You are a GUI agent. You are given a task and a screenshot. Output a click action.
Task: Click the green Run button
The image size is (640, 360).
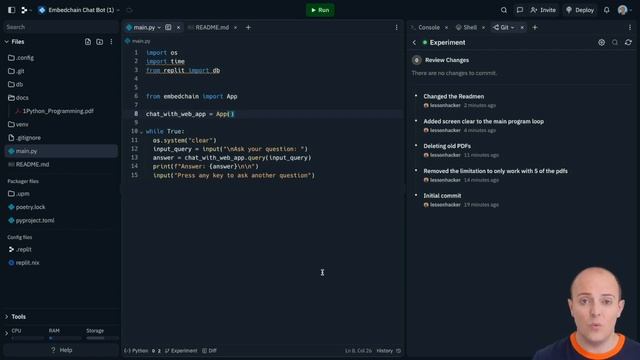pos(320,10)
